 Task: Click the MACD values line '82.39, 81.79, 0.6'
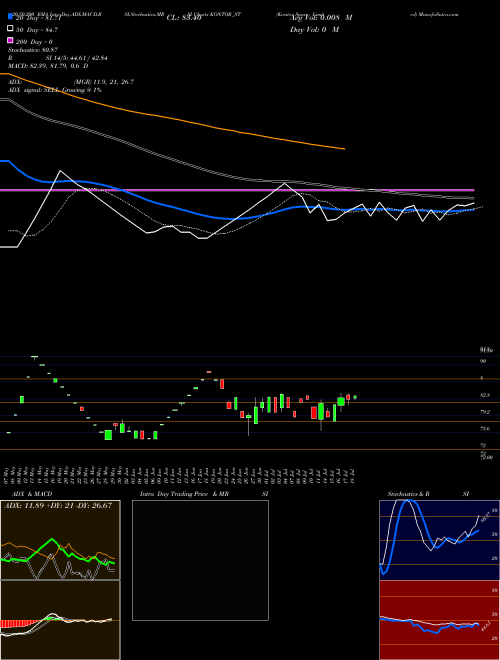pos(53,66)
